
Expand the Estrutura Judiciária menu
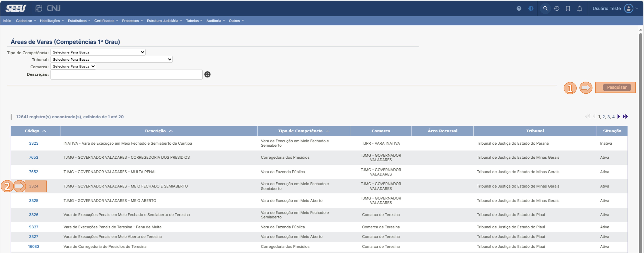click(x=165, y=21)
